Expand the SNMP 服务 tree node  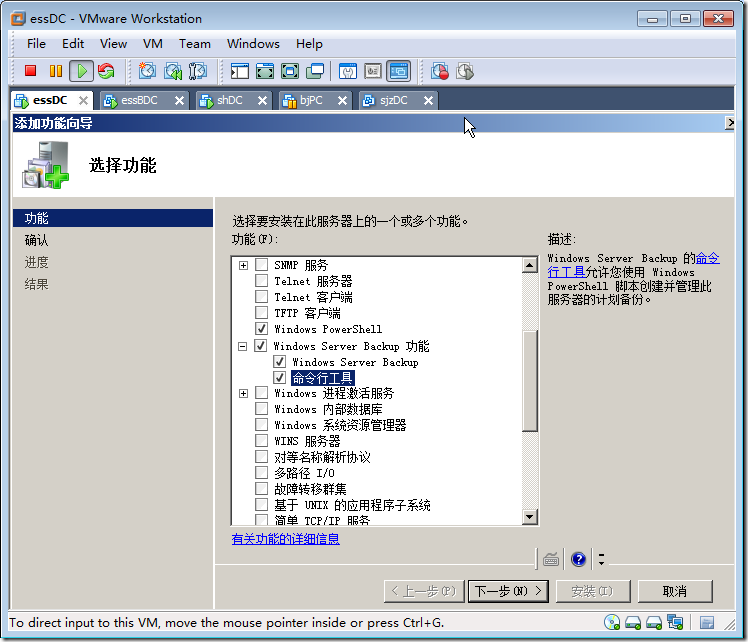(x=243, y=265)
